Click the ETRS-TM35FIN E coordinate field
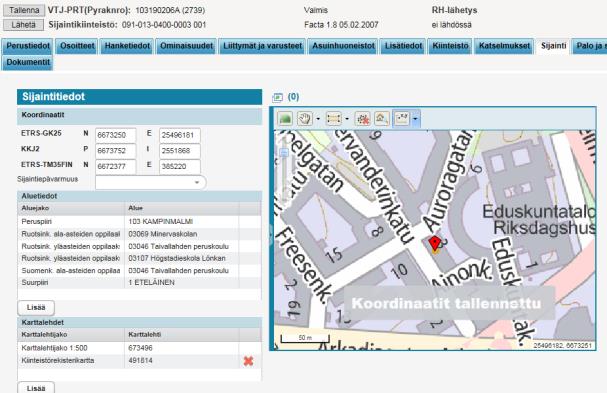Image resolution: width=607 pixels, height=393 pixels. [180, 166]
